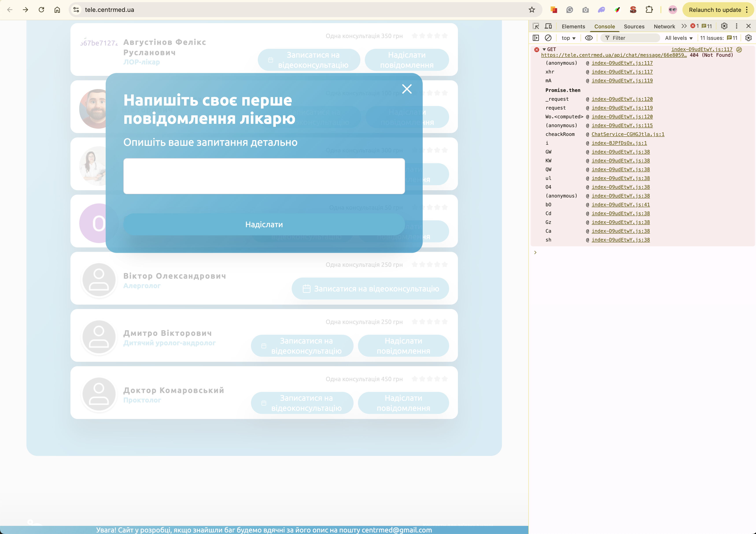
Task: Close the message dialog with X
Action: click(x=407, y=89)
